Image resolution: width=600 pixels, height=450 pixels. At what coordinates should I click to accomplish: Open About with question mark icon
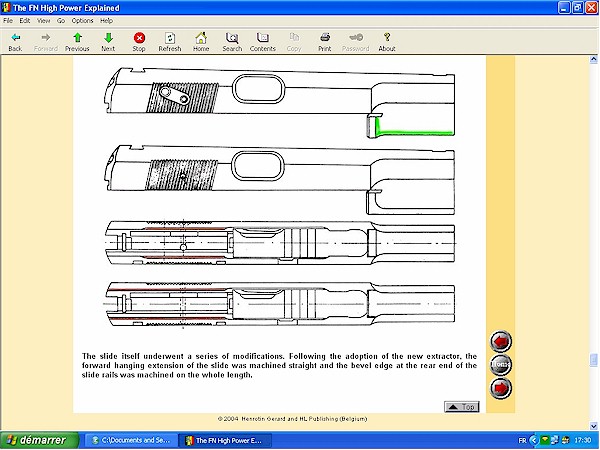point(387,37)
